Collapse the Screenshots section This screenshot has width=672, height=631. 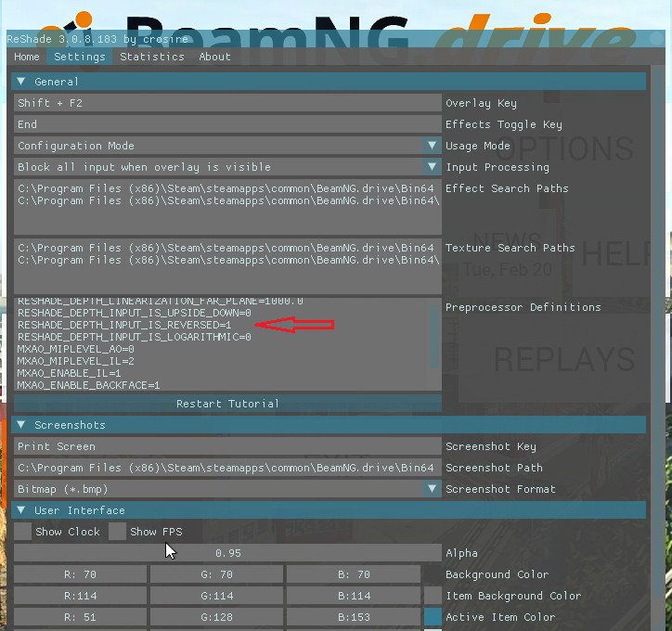pos(329,425)
